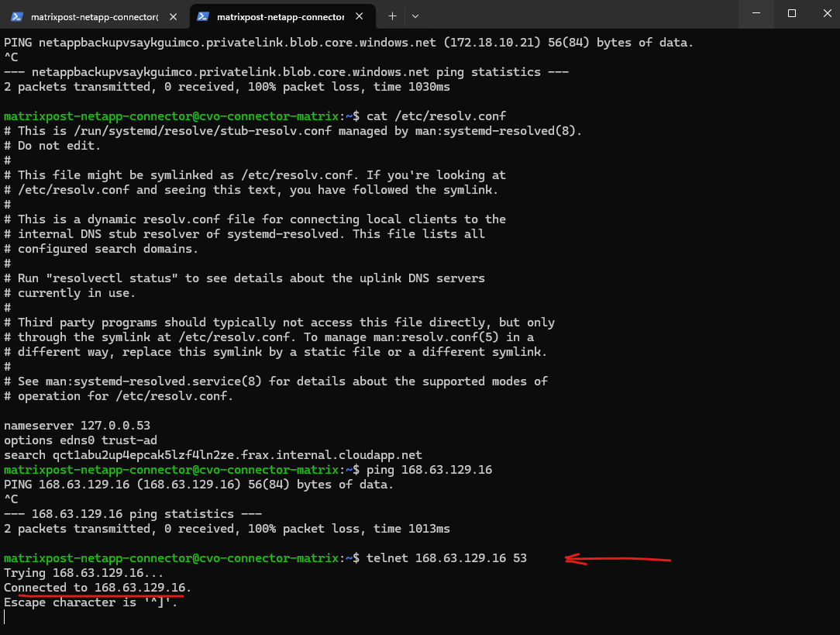
Task: Close the terminal window
Action: [x=827, y=13]
